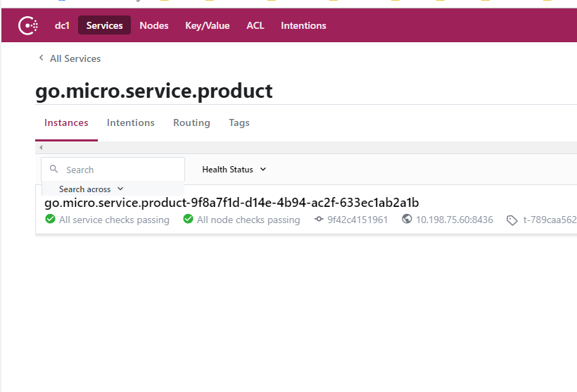Open the Health Status dropdown
Viewport: 577px width, 392px height.
[x=234, y=170]
